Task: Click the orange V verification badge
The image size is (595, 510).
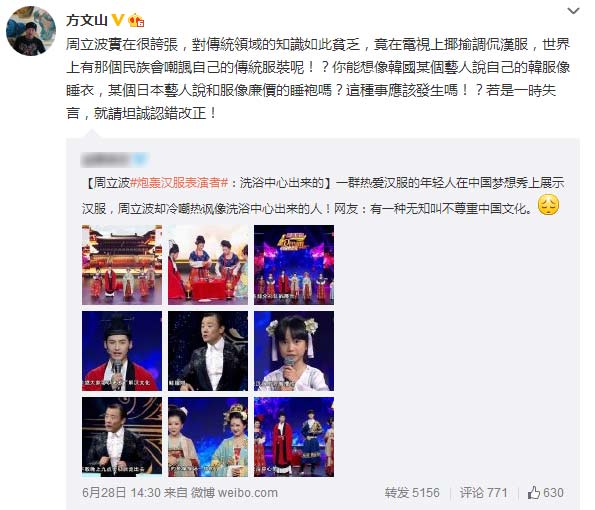Action: point(118,20)
